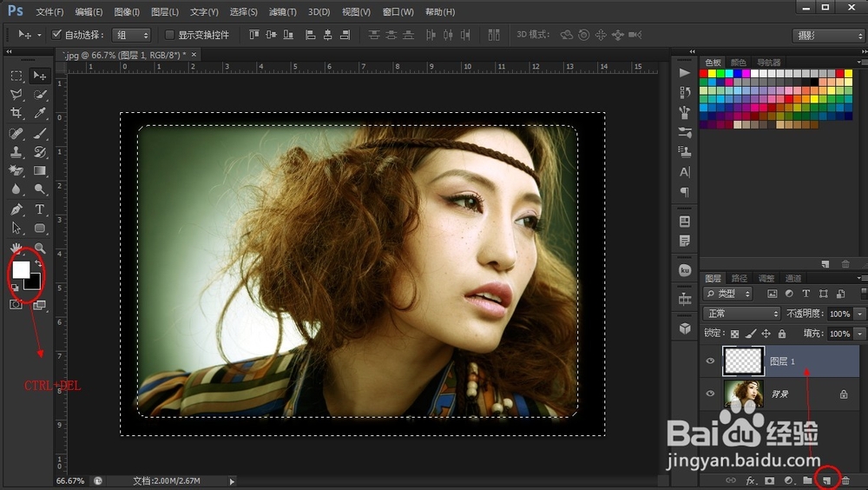Click the white foreground color swatch
This screenshot has width=868, height=490.
[20, 269]
